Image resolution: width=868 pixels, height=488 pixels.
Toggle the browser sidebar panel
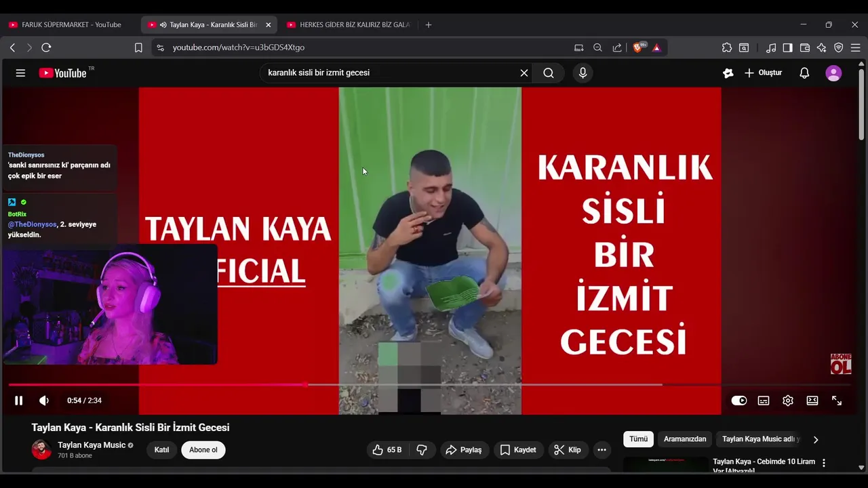[787, 47]
